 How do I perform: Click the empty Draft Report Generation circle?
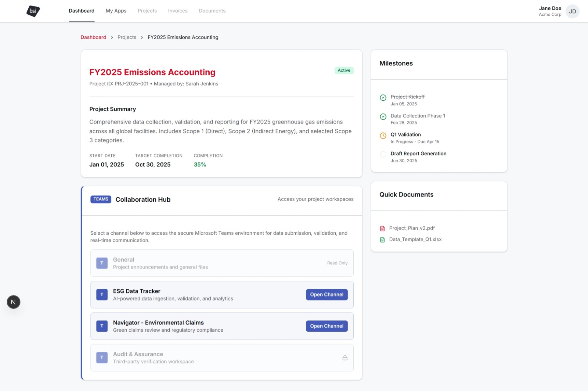[383, 155]
